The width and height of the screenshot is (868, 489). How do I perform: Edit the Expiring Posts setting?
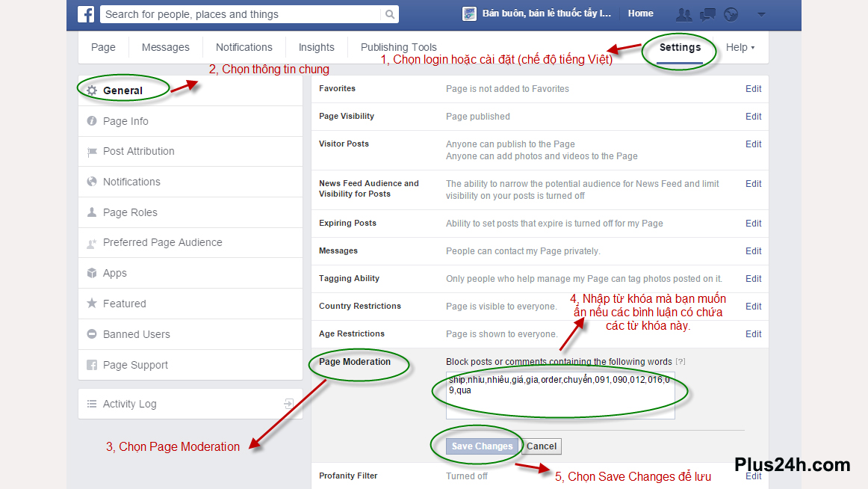753,223
